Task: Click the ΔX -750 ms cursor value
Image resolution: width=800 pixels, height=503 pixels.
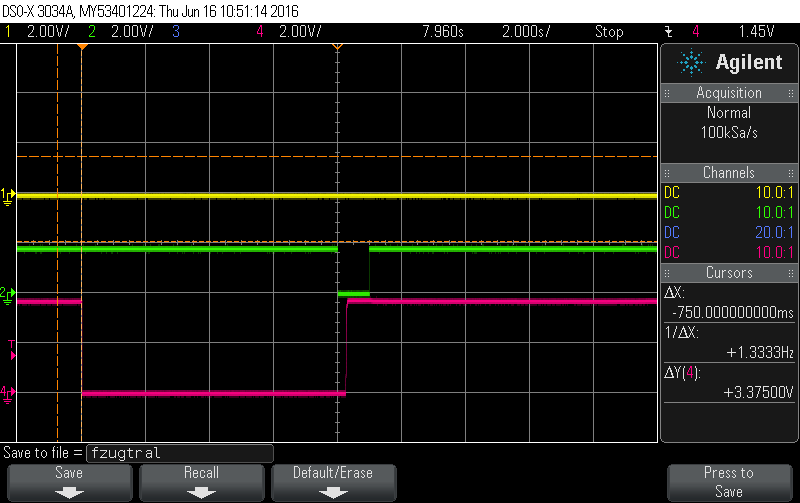Action: point(733,312)
